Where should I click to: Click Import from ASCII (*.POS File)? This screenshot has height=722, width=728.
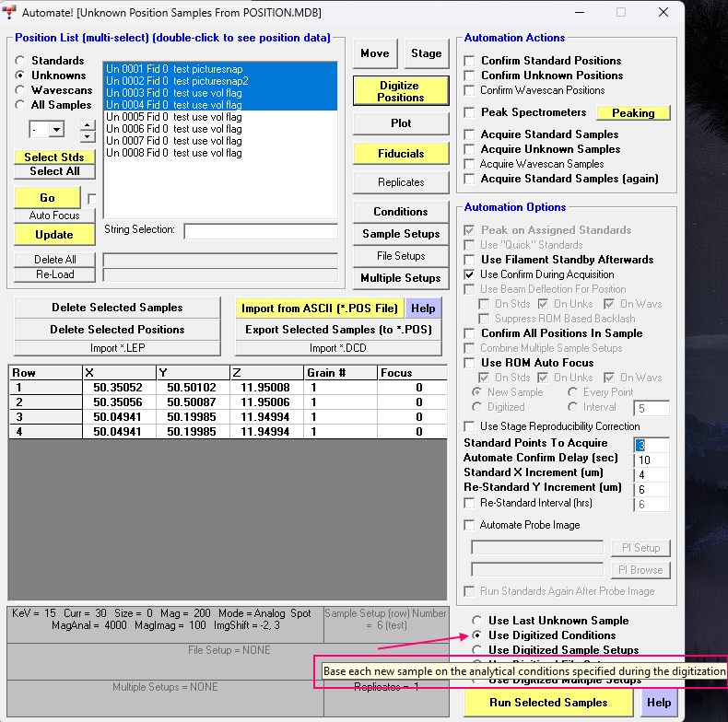point(320,309)
